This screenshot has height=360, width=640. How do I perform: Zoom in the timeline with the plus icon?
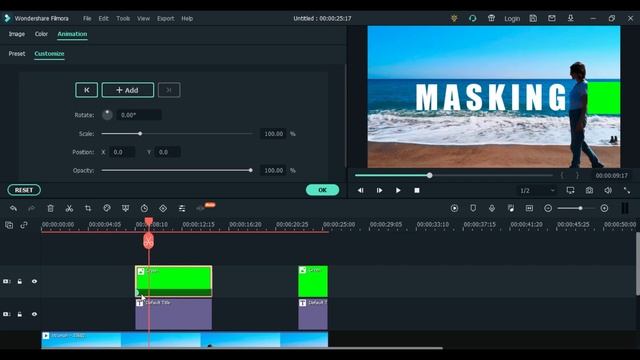604,208
